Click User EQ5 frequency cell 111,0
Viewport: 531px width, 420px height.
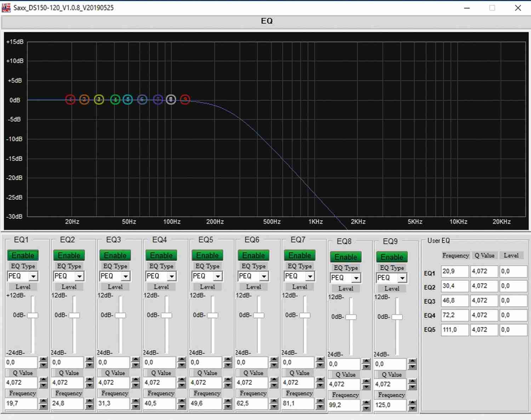tap(455, 330)
